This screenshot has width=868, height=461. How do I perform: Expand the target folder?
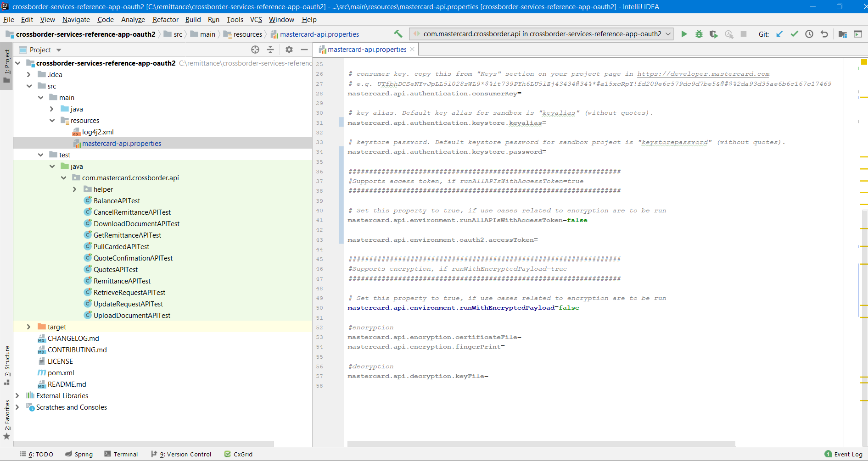(x=29, y=327)
